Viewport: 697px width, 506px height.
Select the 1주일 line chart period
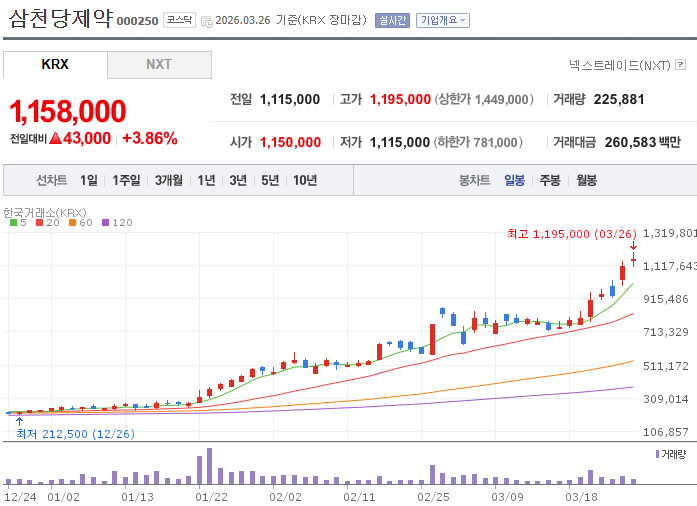126,180
